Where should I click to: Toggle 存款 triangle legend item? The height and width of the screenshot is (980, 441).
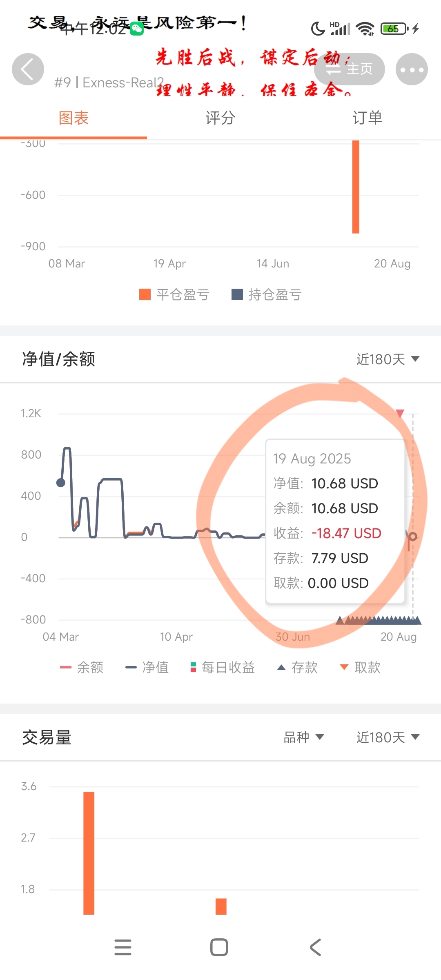coord(297,668)
